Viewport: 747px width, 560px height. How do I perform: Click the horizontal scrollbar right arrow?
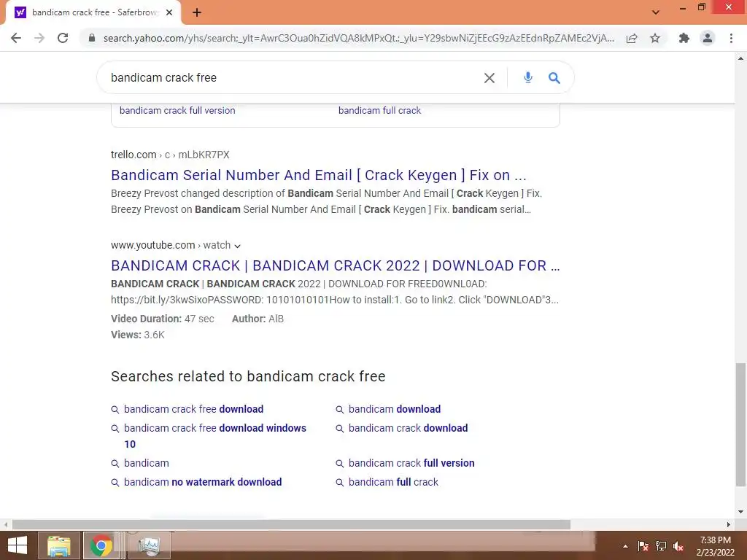click(729, 524)
